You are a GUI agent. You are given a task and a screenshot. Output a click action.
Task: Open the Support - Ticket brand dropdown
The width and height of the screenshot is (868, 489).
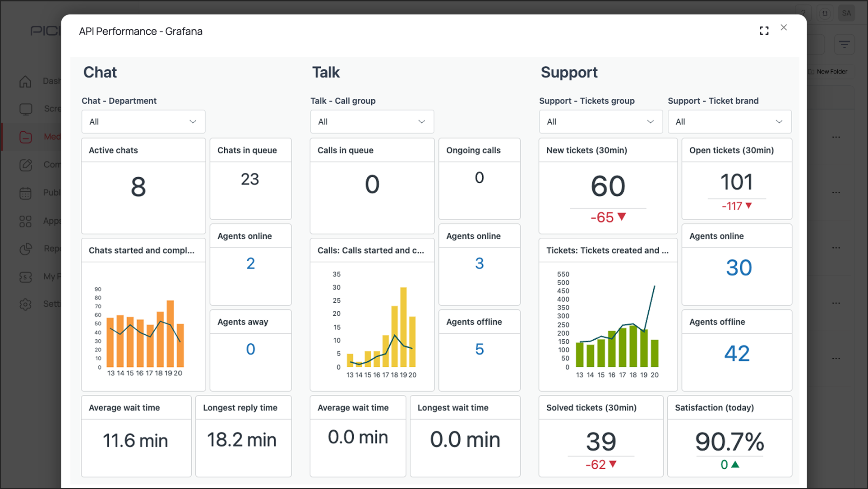point(729,122)
